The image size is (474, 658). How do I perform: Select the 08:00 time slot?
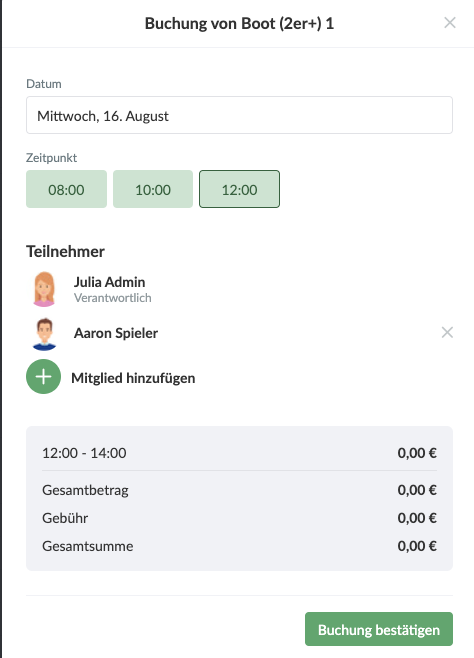click(66, 189)
